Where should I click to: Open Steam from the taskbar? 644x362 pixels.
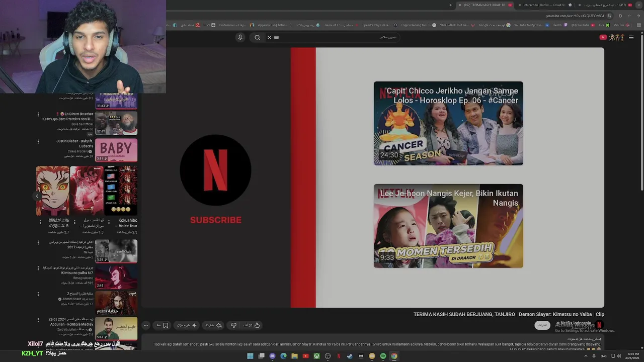coord(350,356)
